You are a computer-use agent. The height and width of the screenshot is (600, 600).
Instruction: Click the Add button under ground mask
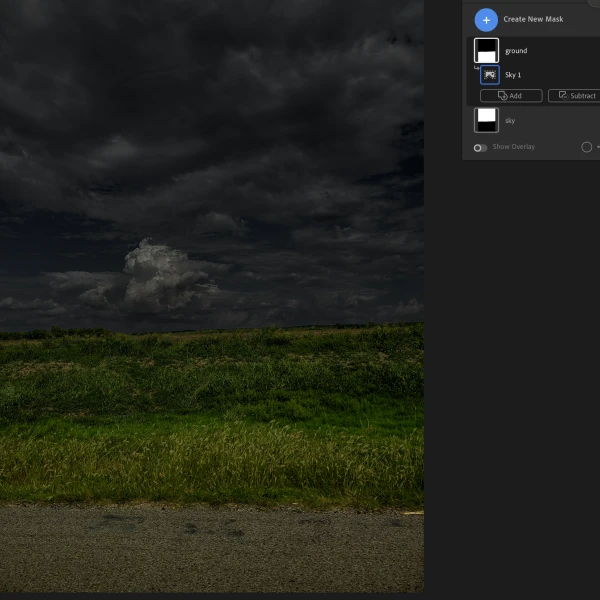[511, 96]
